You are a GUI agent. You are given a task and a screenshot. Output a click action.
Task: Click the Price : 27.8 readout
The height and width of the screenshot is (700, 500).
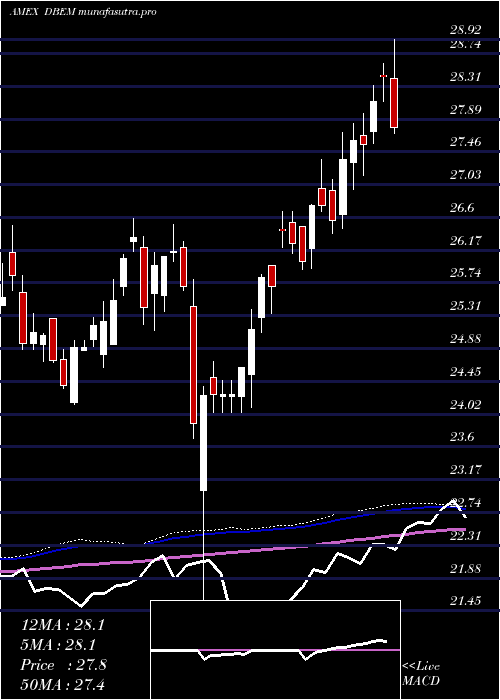coord(63,665)
